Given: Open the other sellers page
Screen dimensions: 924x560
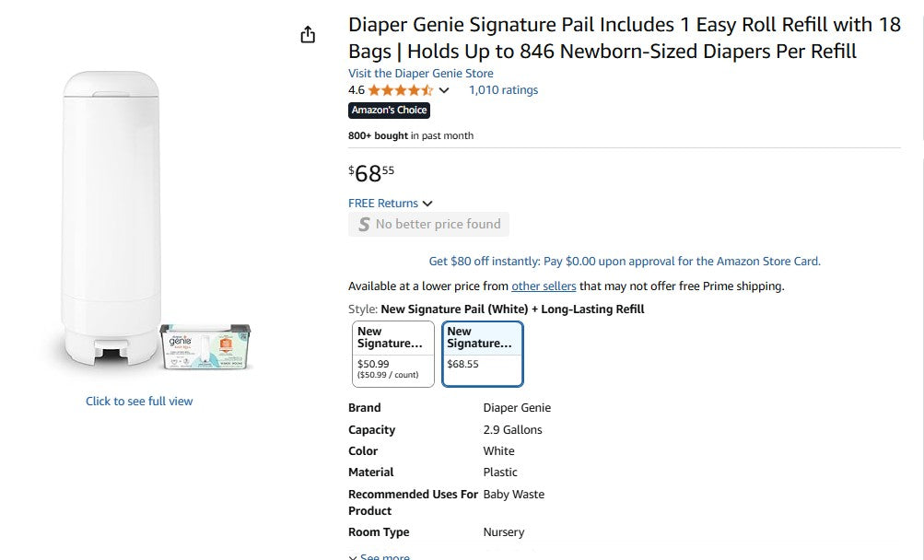Looking at the screenshot, I should click(544, 286).
